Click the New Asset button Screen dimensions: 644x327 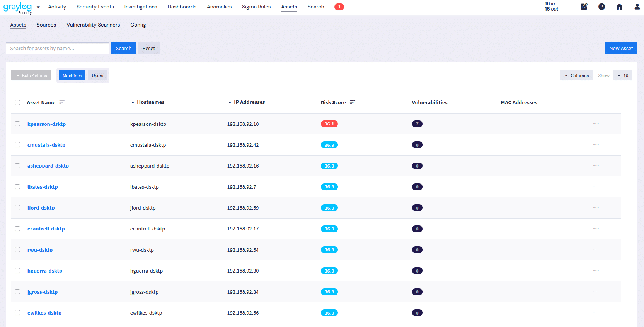point(620,48)
